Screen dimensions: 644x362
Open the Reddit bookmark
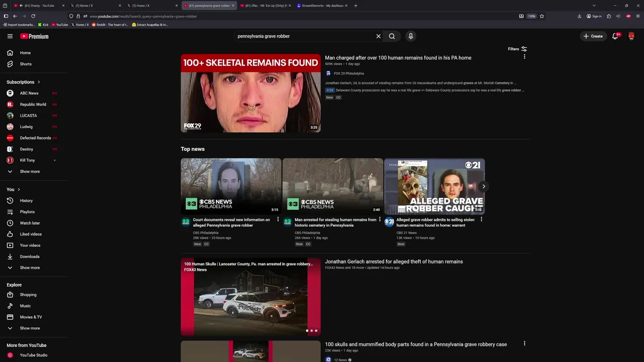tap(110, 25)
